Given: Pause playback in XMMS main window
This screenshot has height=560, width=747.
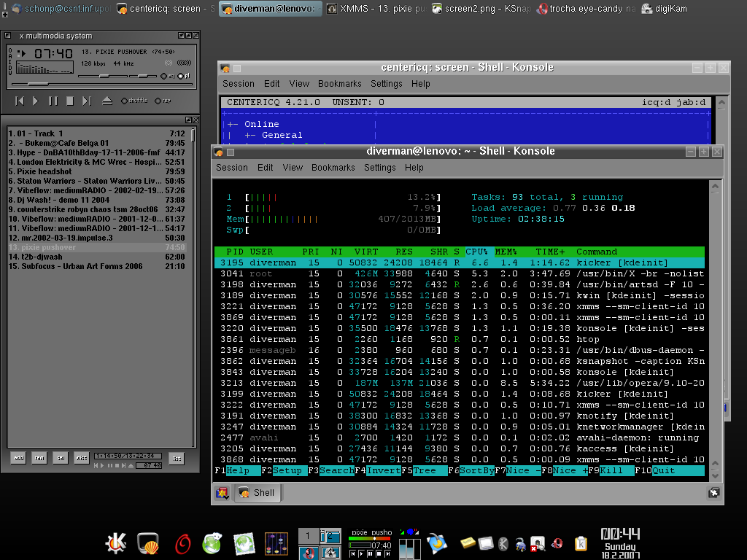Looking at the screenshot, I should click(x=53, y=101).
